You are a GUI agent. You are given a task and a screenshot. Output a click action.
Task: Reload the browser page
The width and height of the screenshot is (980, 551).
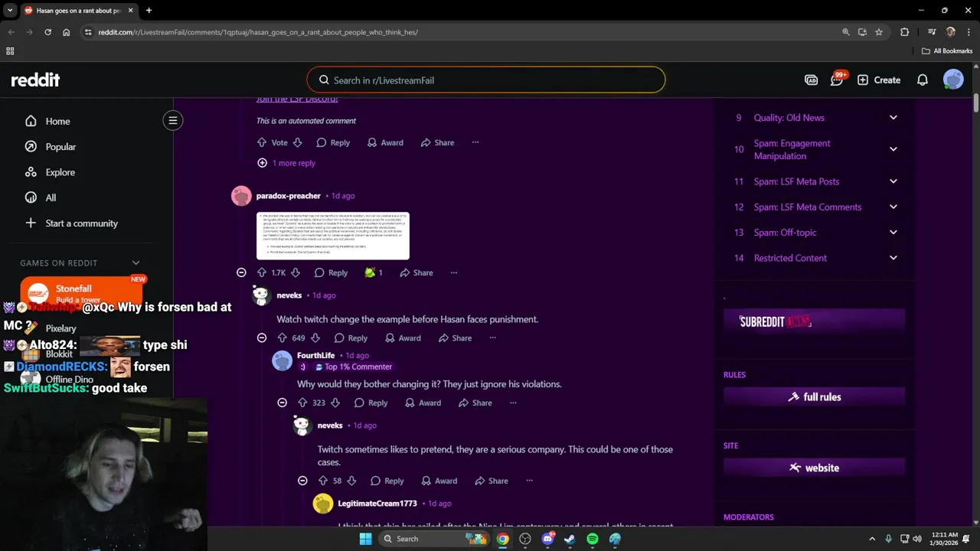pos(47,32)
